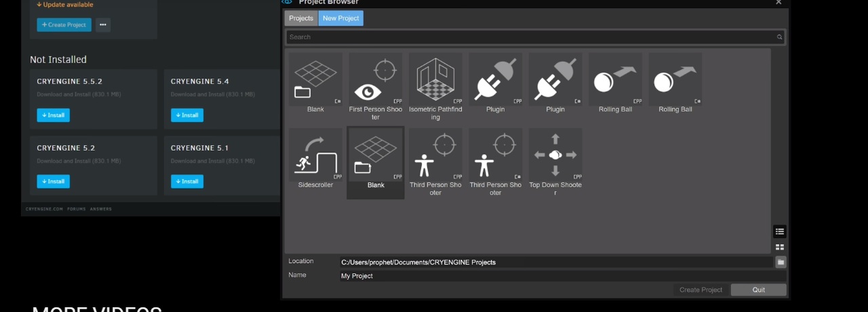Pick the C# Third Person Shooter template
868x312 pixels.
pyautogui.click(x=495, y=163)
